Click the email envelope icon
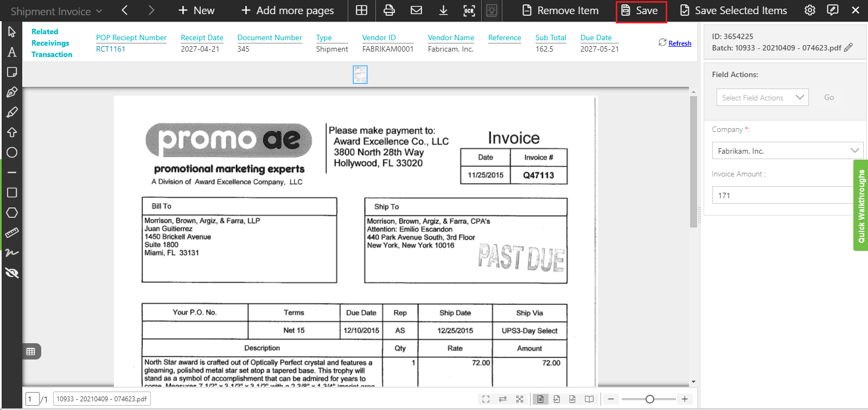The image size is (868, 410). pos(416,10)
